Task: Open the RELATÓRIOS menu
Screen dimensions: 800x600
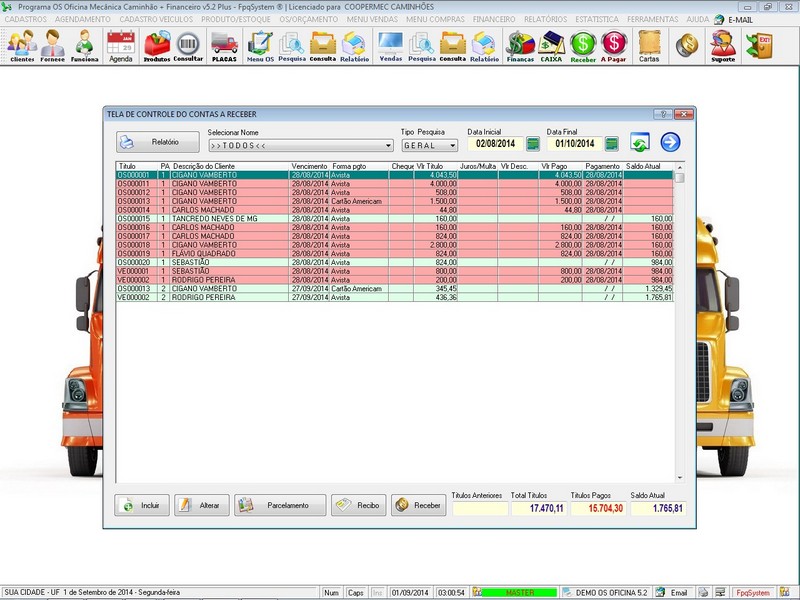Action: click(545, 19)
